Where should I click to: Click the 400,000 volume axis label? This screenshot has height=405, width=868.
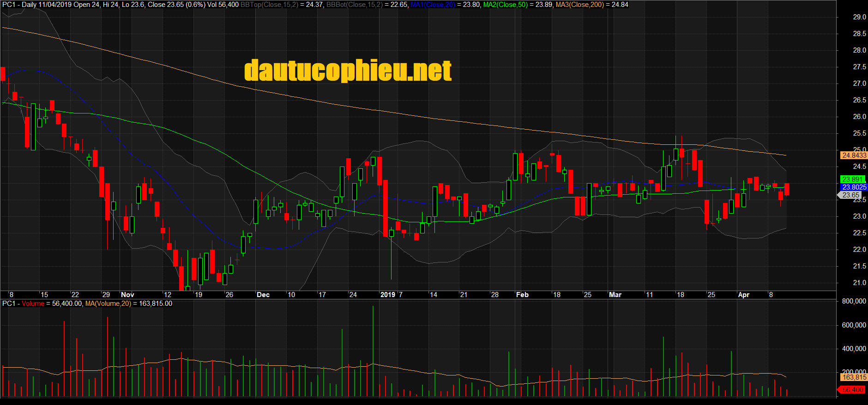(x=854, y=349)
